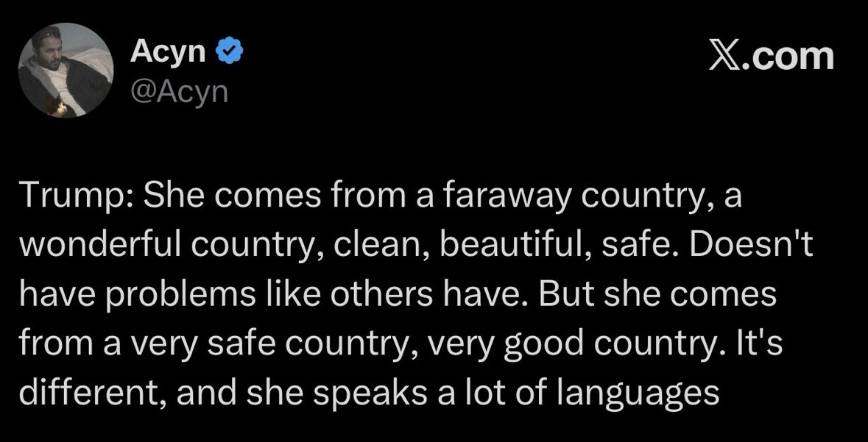Open Acyn's profile picture

coord(66,71)
